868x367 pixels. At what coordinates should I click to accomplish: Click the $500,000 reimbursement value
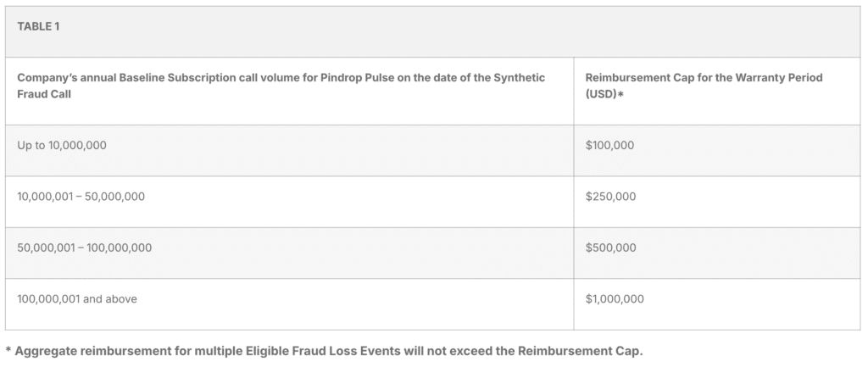tap(610, 247)
